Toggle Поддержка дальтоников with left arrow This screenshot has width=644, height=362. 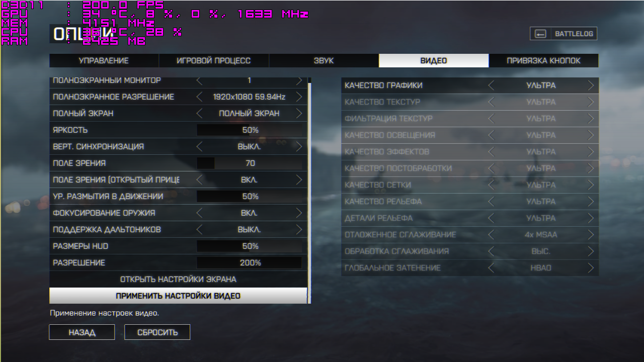click(x=199, y=230)
